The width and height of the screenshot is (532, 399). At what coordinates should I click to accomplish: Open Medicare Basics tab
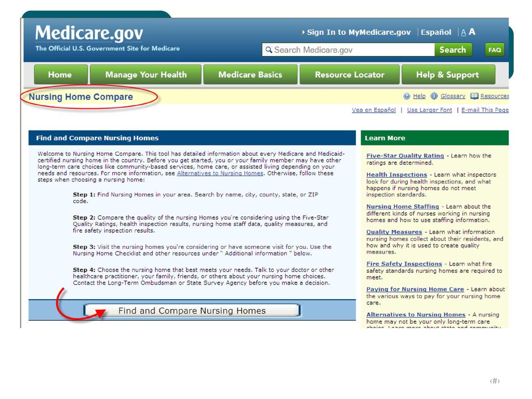point(250,74)
